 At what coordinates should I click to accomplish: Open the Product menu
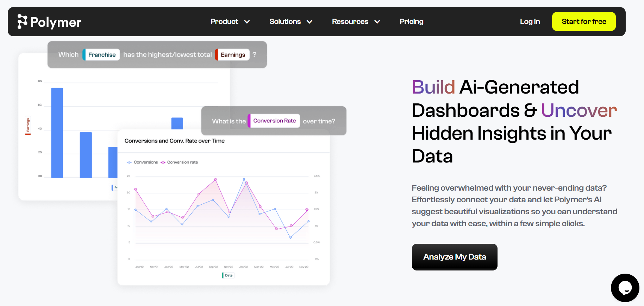pos(224,21)
